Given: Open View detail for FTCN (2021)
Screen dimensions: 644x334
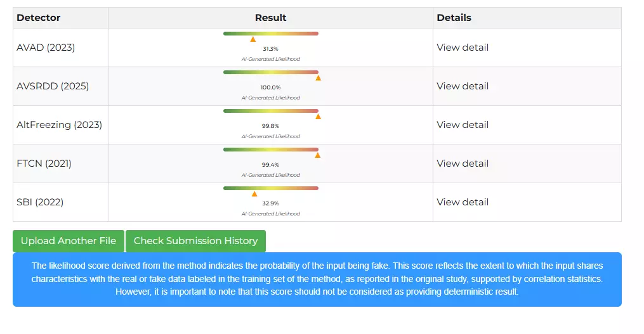Looking at the screenshot, I should pyautogui.click(x=463, y=164).
